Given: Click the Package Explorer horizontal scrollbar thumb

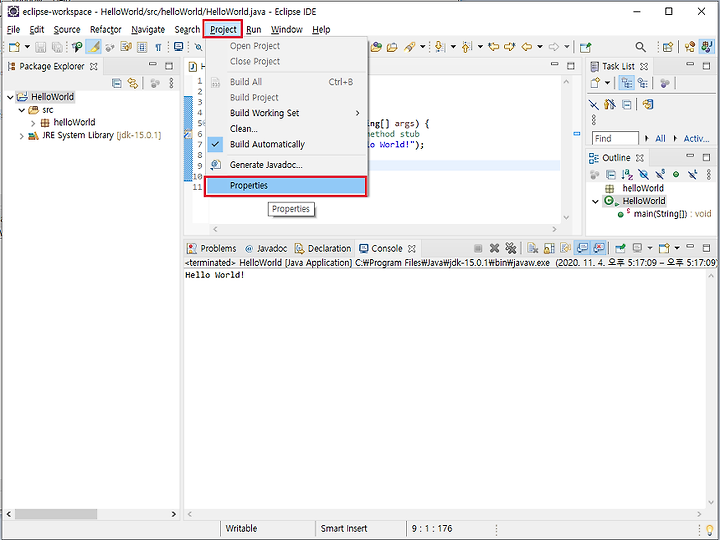Looking at the screenshot, I should [x=56, y=514].
